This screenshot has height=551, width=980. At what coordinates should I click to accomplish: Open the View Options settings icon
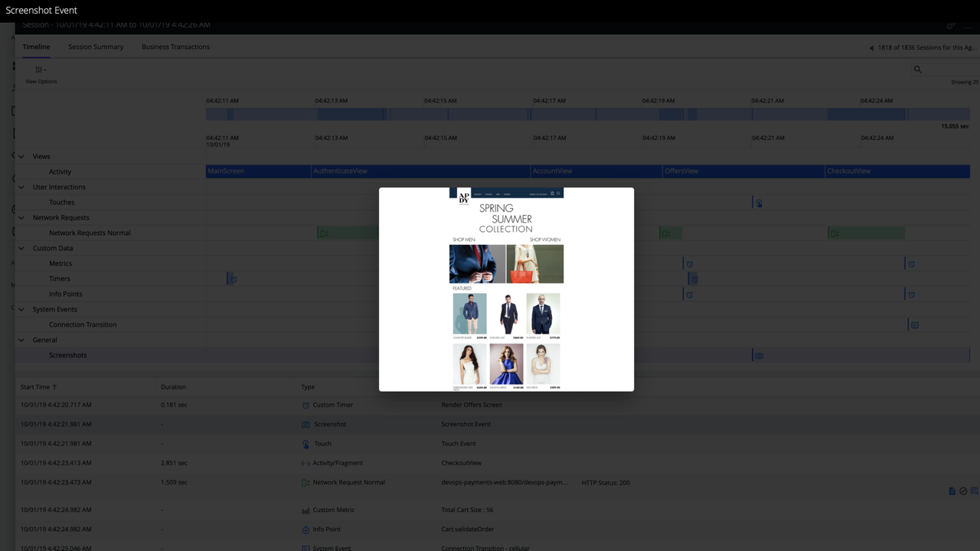(41, 69)
